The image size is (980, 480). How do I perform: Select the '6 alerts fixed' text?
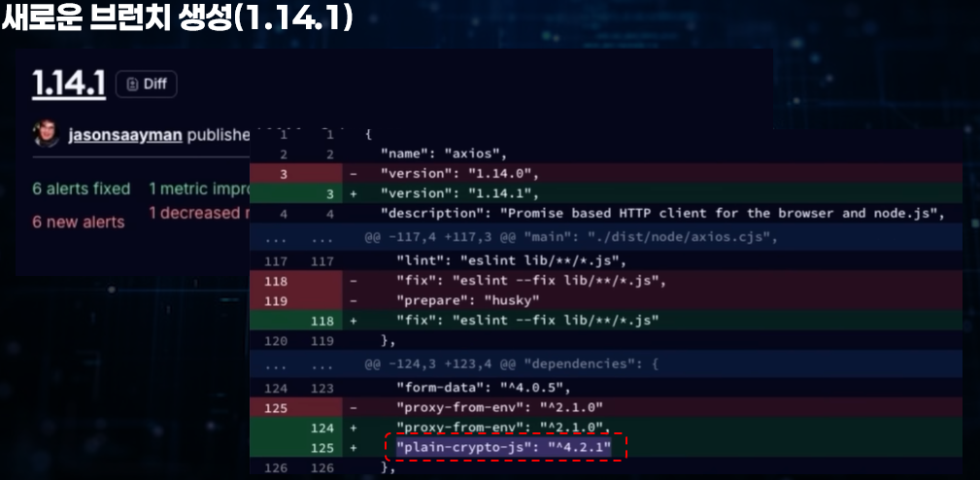click(82, 189)
